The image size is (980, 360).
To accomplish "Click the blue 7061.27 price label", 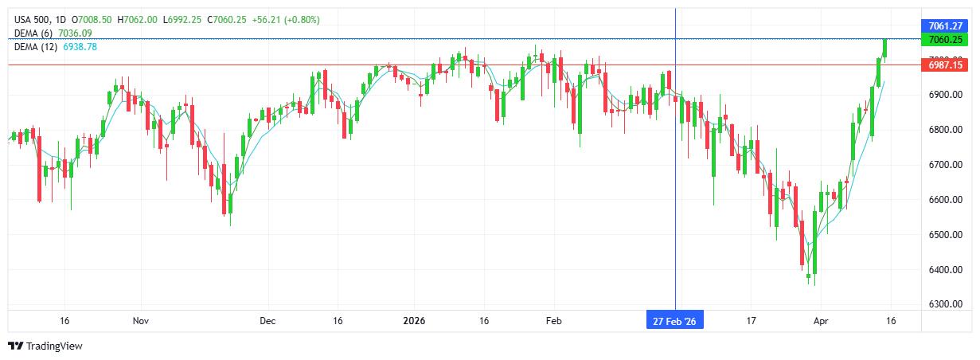I will point(945,25).
